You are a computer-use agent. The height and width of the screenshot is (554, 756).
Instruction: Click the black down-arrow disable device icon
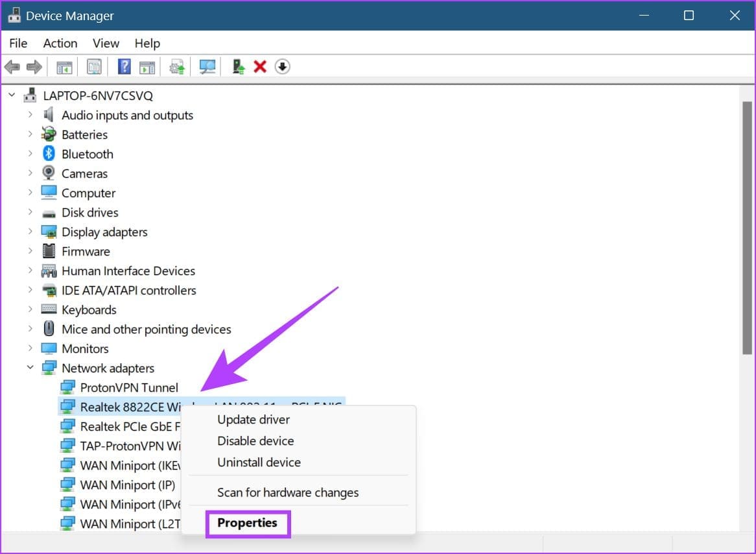282,67
